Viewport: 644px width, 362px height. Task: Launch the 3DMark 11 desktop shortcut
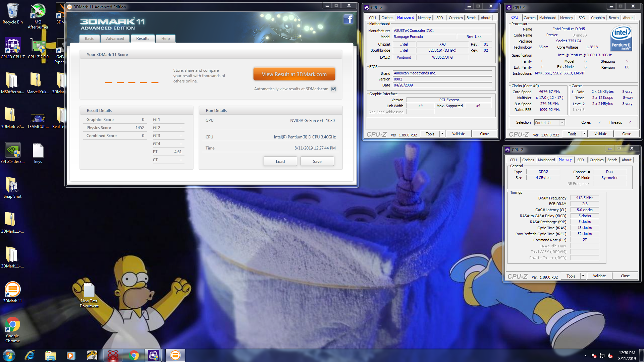(x=12, y=292)
